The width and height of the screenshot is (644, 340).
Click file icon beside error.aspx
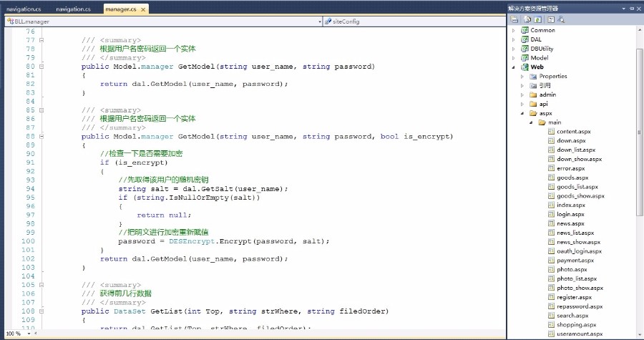click(x=551, y=168)
